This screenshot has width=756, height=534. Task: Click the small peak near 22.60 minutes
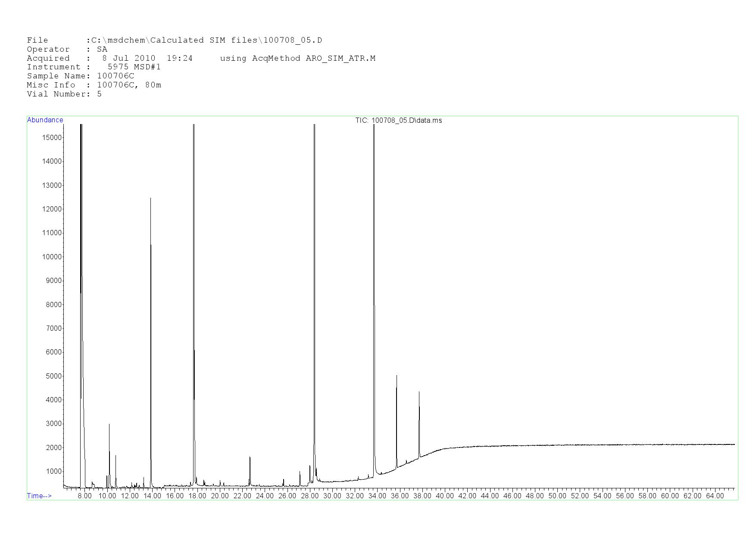tap(250, 458)
